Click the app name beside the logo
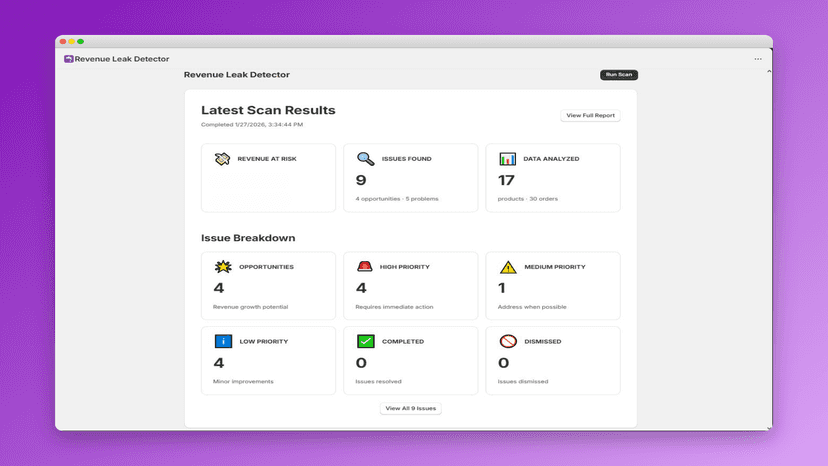This screenshot has height=466, width=828. pyautogui.click(x=122, y=59)
